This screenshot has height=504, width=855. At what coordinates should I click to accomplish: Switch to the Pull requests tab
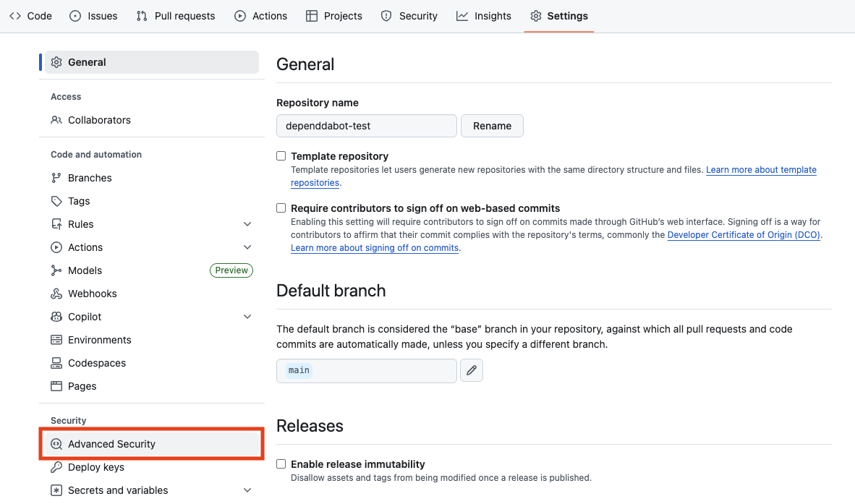pyautogui.click(x=176, y=16)
